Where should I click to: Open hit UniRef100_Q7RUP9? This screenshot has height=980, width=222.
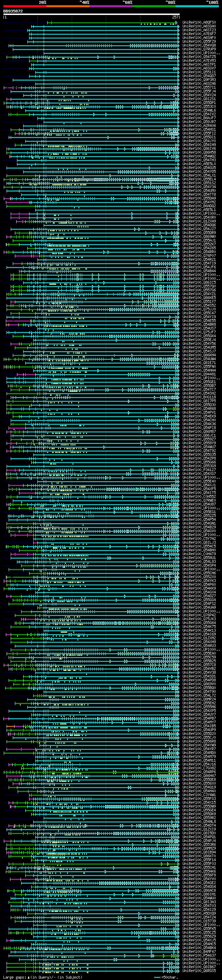tap(199, 49)
